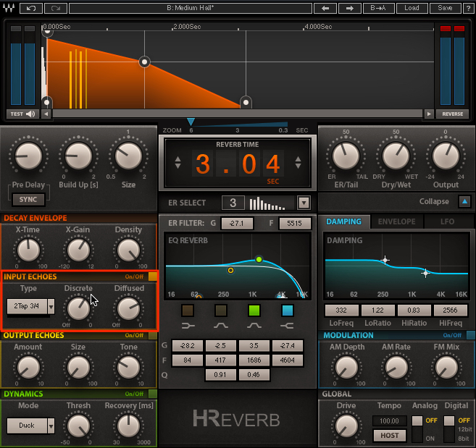
Task: Click the ER Select number 3 field
Action: (233, 203)
